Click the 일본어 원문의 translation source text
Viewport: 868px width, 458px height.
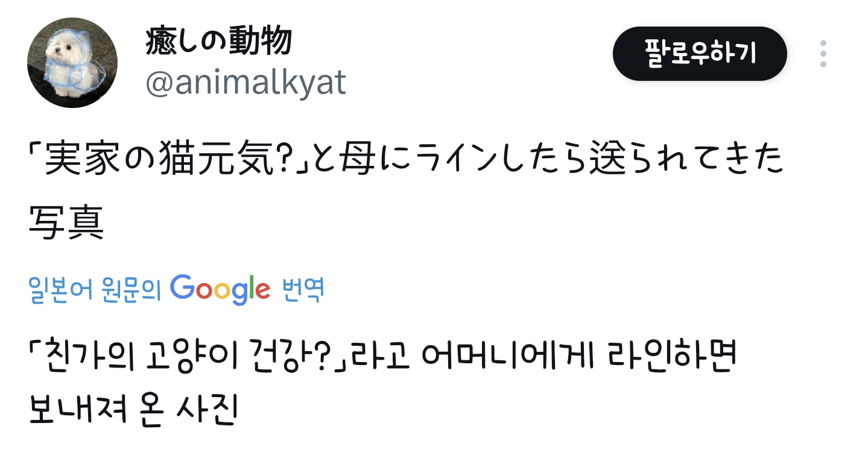95,290
